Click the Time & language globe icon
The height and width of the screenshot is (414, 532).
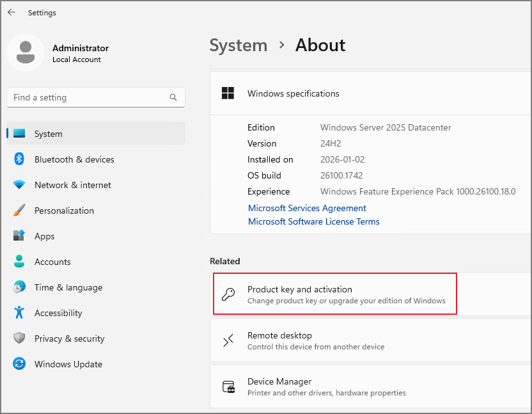(19, 287)
